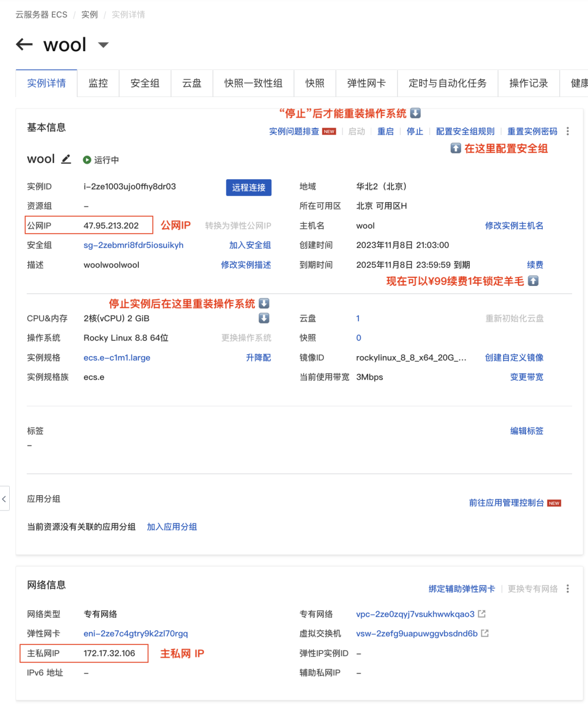
Task: Open the vertical dots menu in 网络信息 section
Action: pos(567,589)
